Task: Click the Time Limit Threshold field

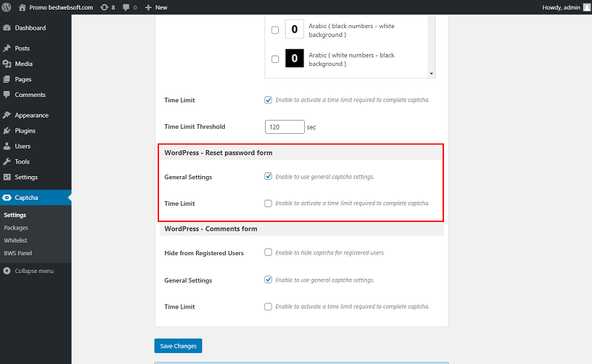Action: (x=285, y=127)
